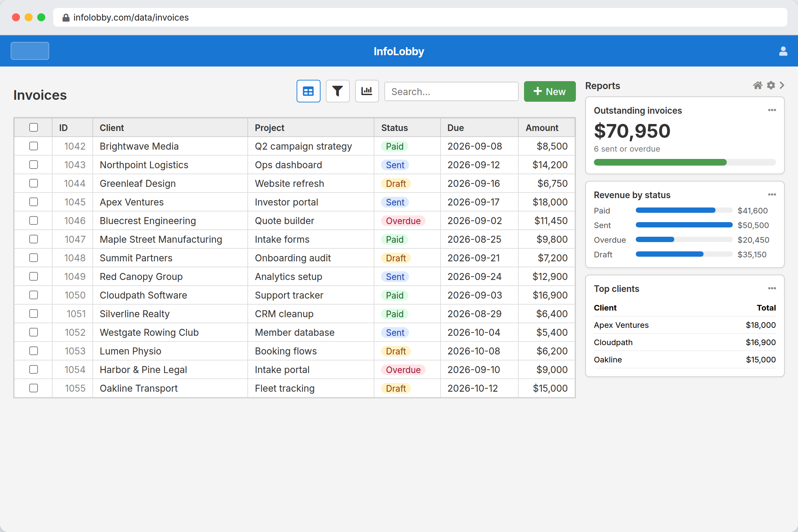Open Revenue by status options menu
The width and height of the screenshot is (798, 532).
click(772, 195)
